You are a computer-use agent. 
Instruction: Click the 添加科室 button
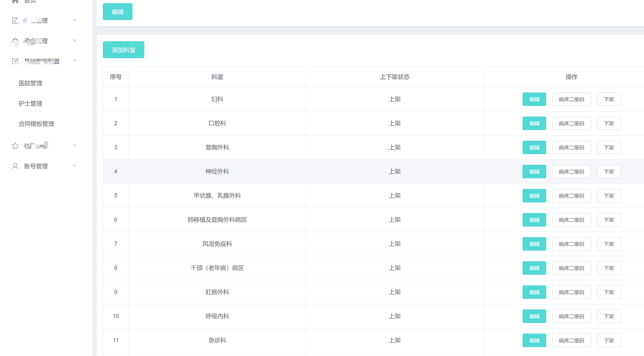click(124, 50)
